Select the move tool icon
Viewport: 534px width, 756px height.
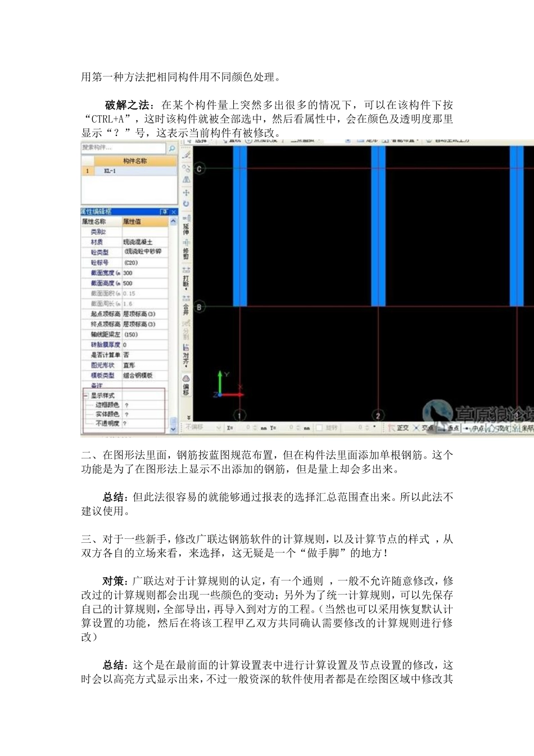click(187, 192)
